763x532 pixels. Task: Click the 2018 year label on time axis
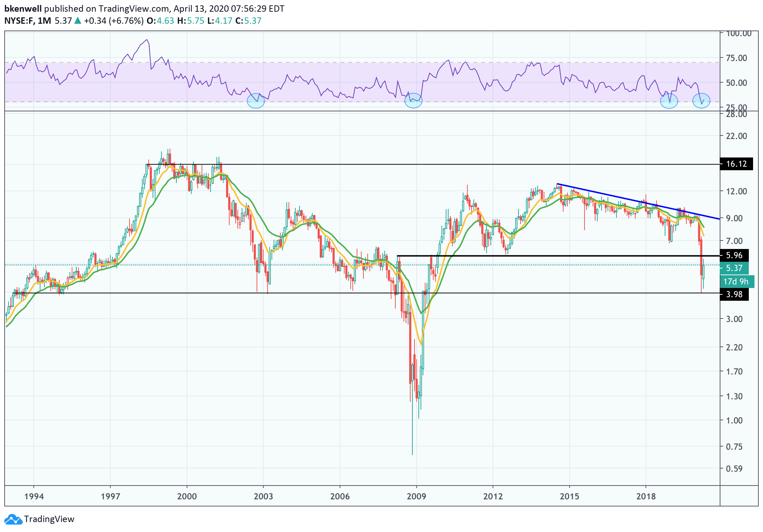(x=646, y=496)
